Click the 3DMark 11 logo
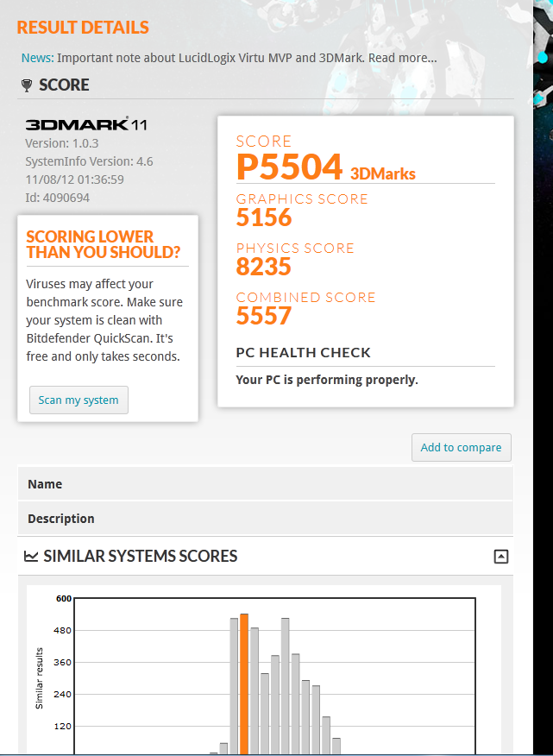The height and width of the screenshot is (756, 553). (x=86, y=124)
